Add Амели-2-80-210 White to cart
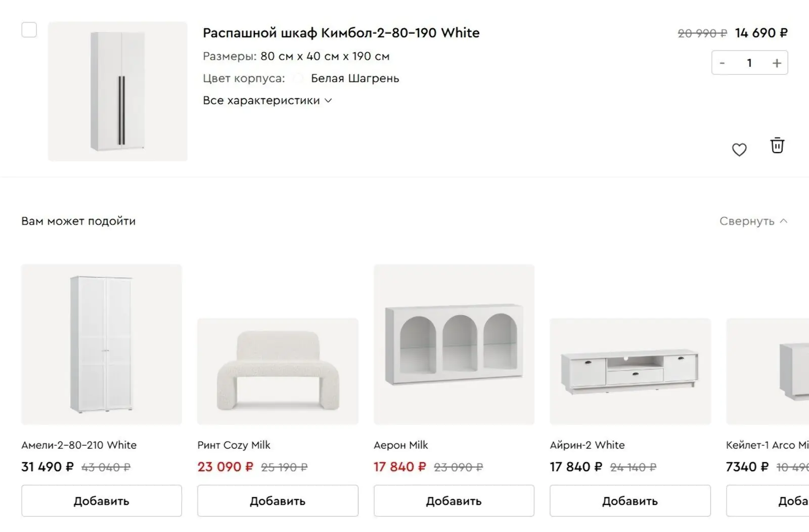Screen dimensions: 809x532 click(101, 501)
